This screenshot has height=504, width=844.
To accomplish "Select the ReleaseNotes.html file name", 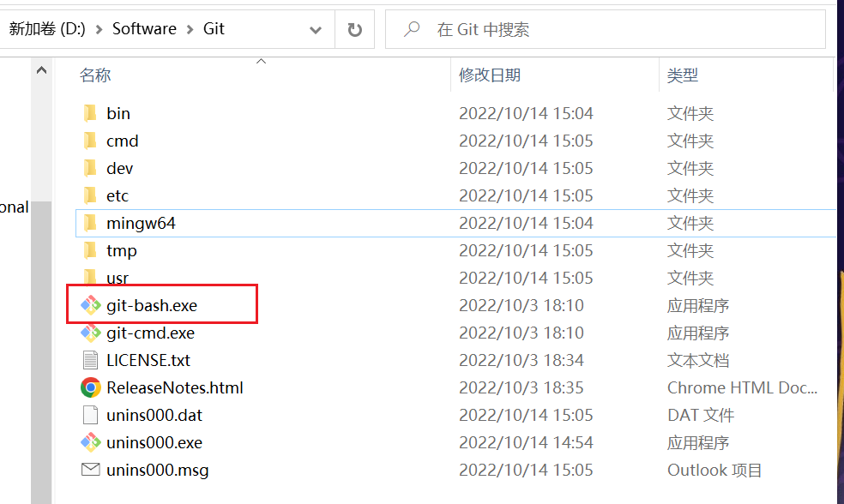I will pos(175,387).
